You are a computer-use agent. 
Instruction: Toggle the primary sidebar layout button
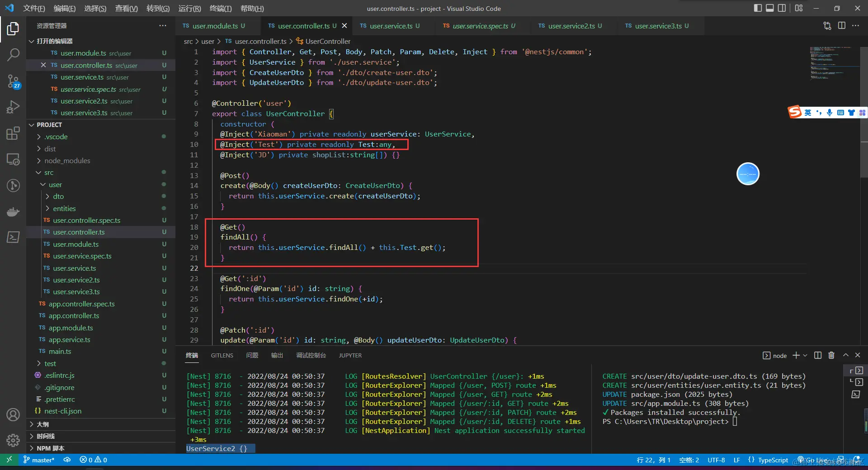[x=758, y=8]
